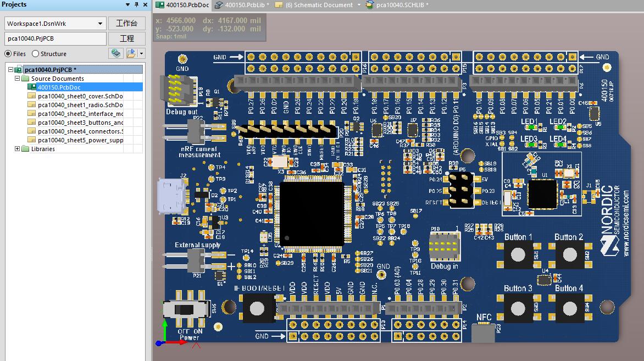The image size is (644, 361).
Task: Open the Workspace1.DsnWrk dropdown
Action: click(100, 24)
